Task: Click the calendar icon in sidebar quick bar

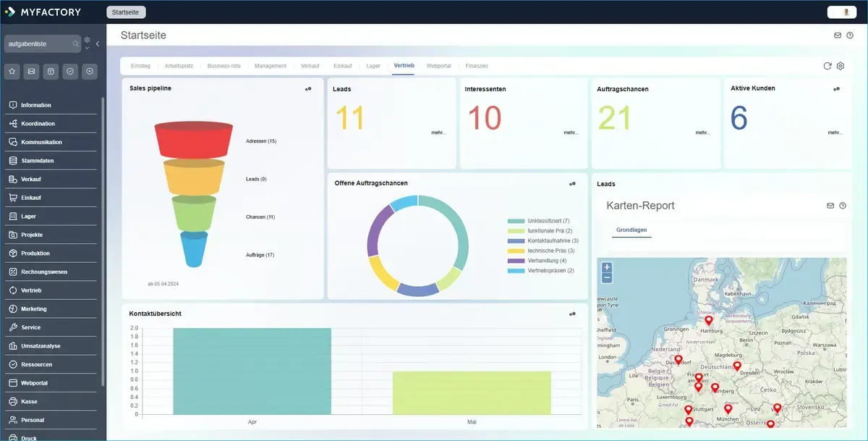Action: point(51,71)
